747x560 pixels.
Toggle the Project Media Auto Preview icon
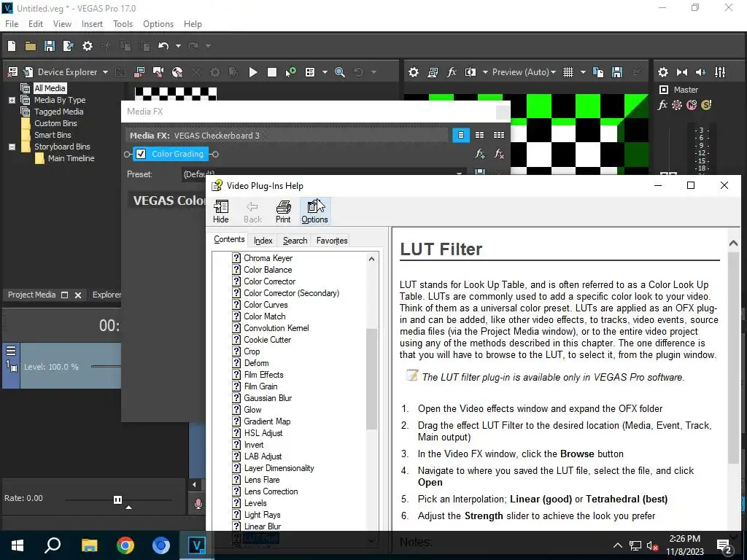(290, 72)
